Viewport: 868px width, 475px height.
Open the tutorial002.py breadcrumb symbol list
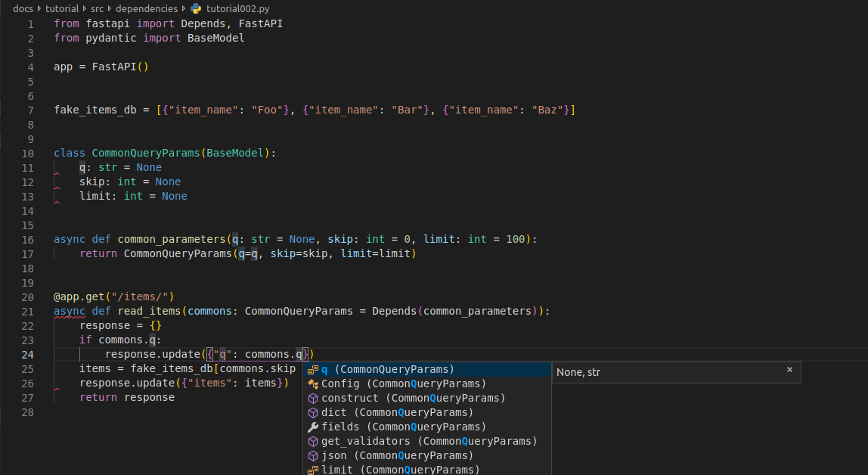[237, 8]
